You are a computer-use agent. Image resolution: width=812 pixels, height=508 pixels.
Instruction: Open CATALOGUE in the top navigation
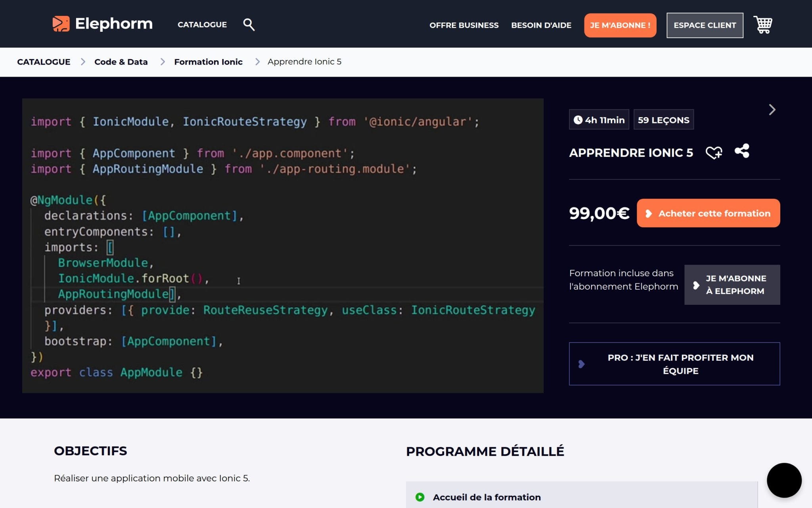(202, 25)
